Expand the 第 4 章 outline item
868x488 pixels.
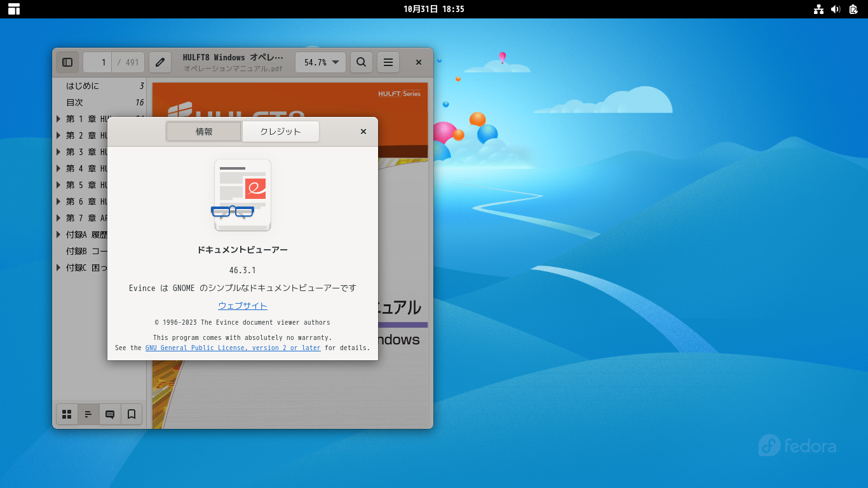click(x=58, y=168)
